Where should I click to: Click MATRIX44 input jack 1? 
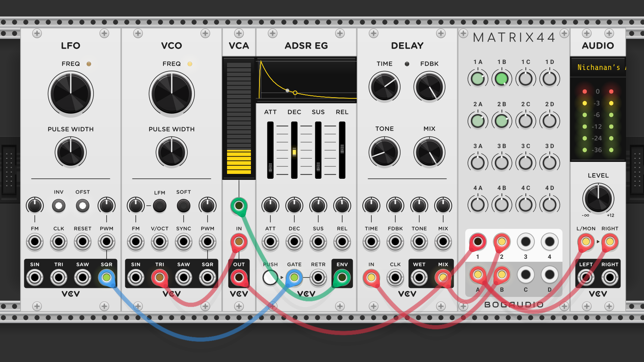pyautogui.click(x=478, y=242)
